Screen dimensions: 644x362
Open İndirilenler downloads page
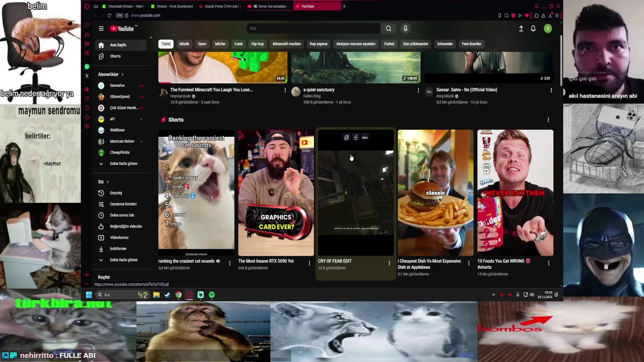click(121, 248)
